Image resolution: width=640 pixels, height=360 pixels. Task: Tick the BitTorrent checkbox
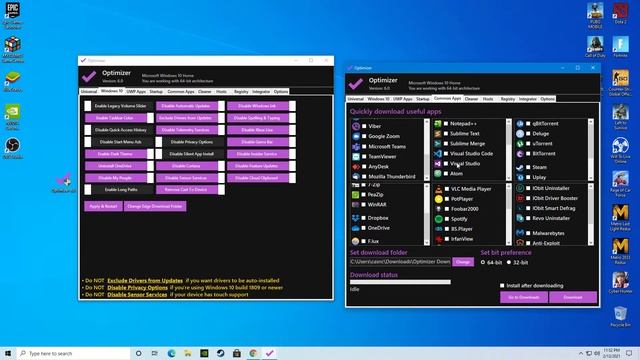point(528,154)
